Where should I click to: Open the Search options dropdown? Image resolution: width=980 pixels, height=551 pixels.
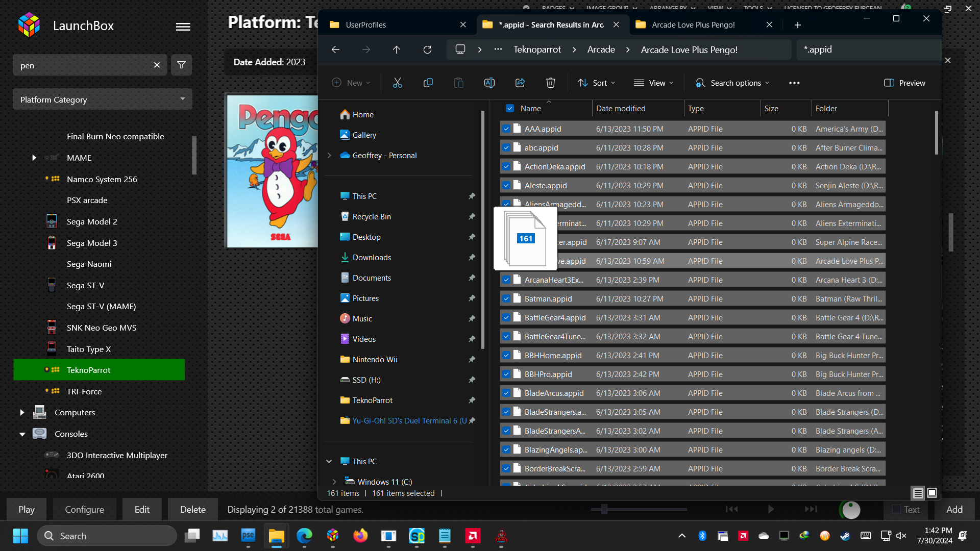(x=732, y=83)
